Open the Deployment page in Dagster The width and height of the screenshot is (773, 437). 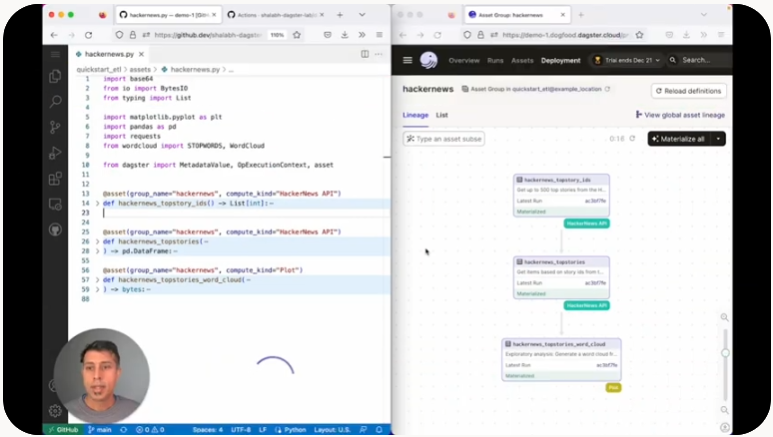561,61
